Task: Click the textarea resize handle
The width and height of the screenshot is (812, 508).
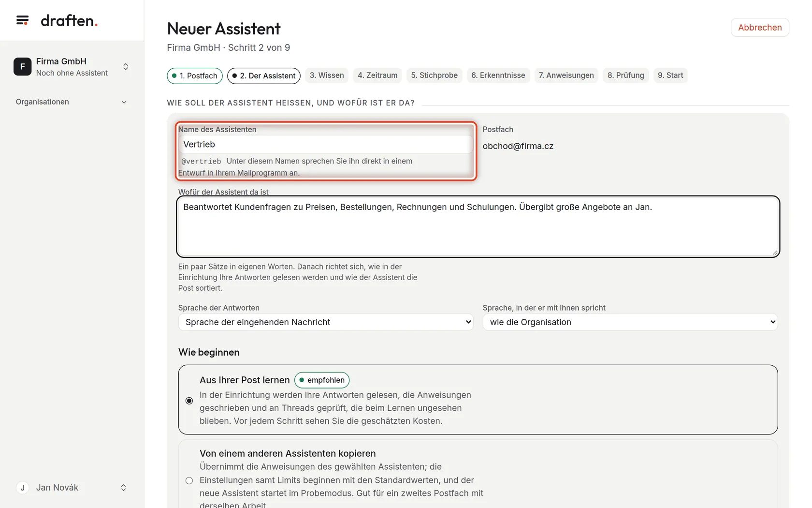Action: click(775, 253)
